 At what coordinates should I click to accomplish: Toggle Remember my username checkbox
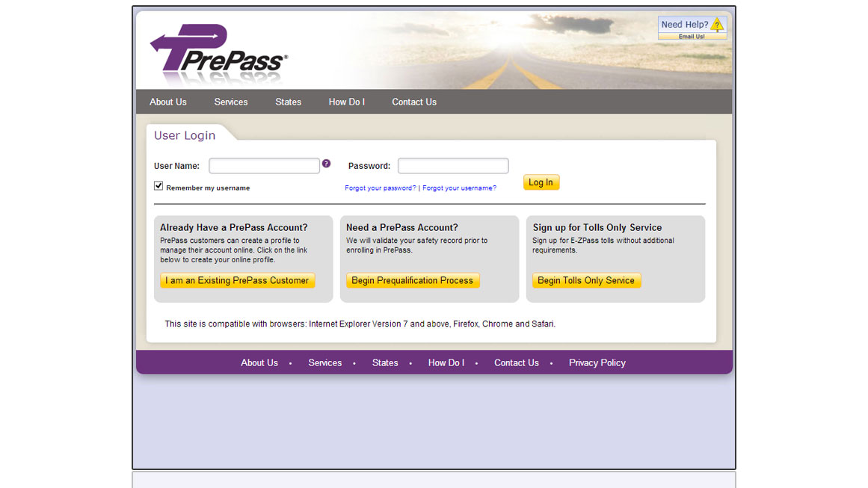pos(158,186)
